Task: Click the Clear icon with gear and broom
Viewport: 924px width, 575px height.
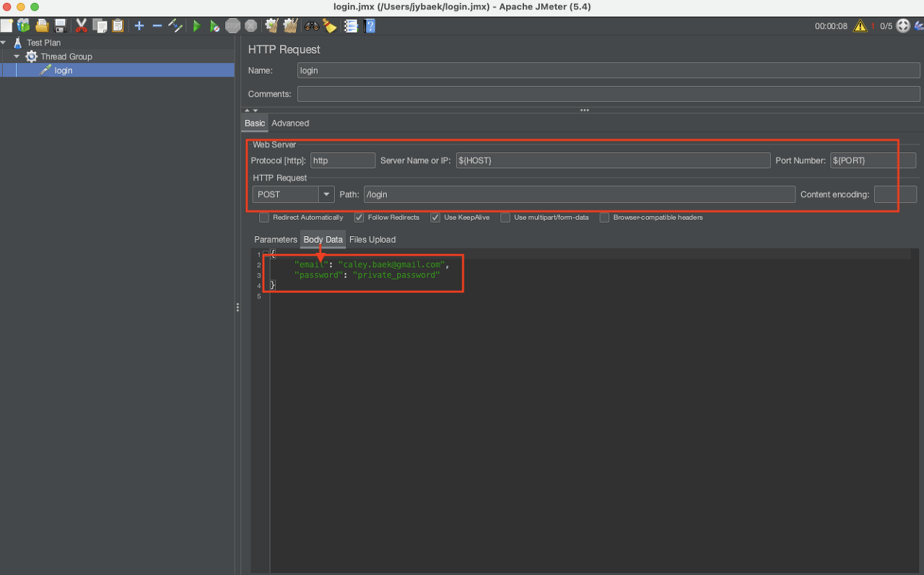Action: click(272, 26)
